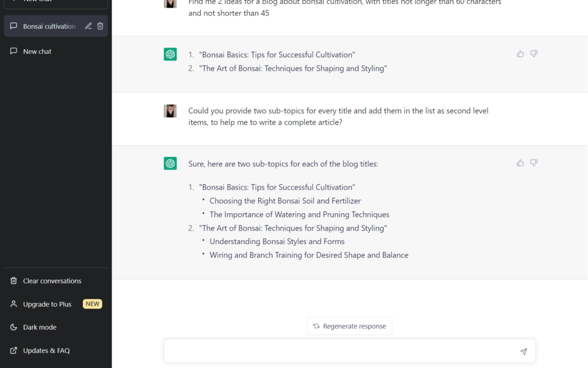Viewport: 588px width, 368px height.
Task: Open Upgrade to Plus option
Action: point(47,304)
